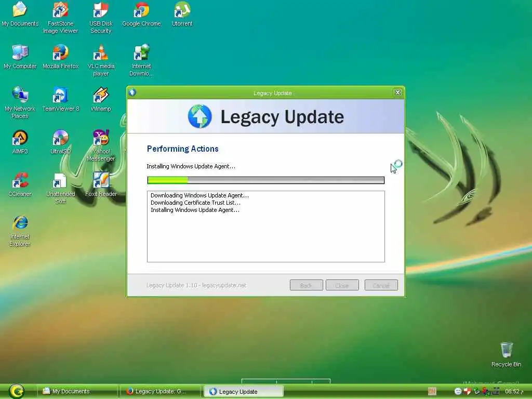Click the installation progress bar
The image size is (532, 399).
point(265,180)
